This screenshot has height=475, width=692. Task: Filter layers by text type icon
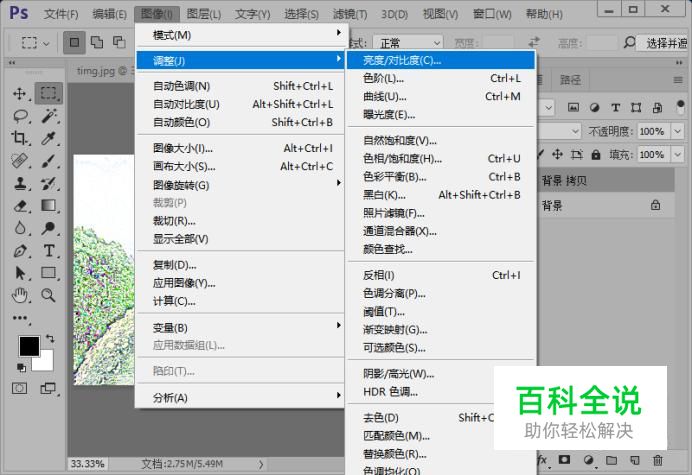point(615,107)
